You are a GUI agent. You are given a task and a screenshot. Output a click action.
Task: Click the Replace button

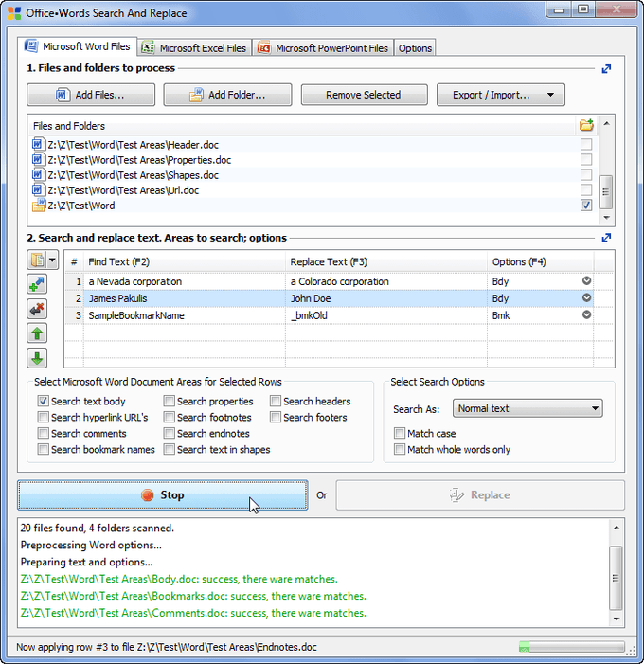pyautogui.click(x=480, y=495)
